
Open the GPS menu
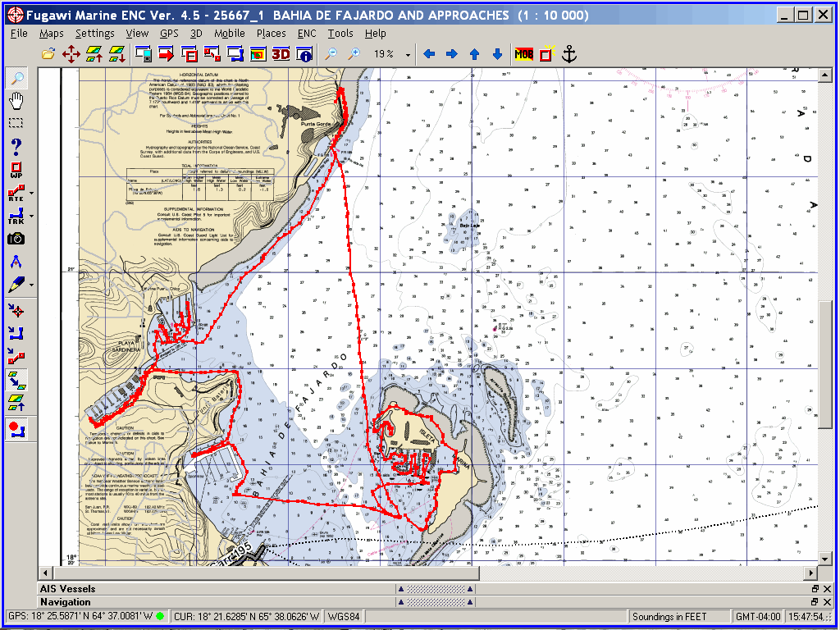click(x=169, y=33)
